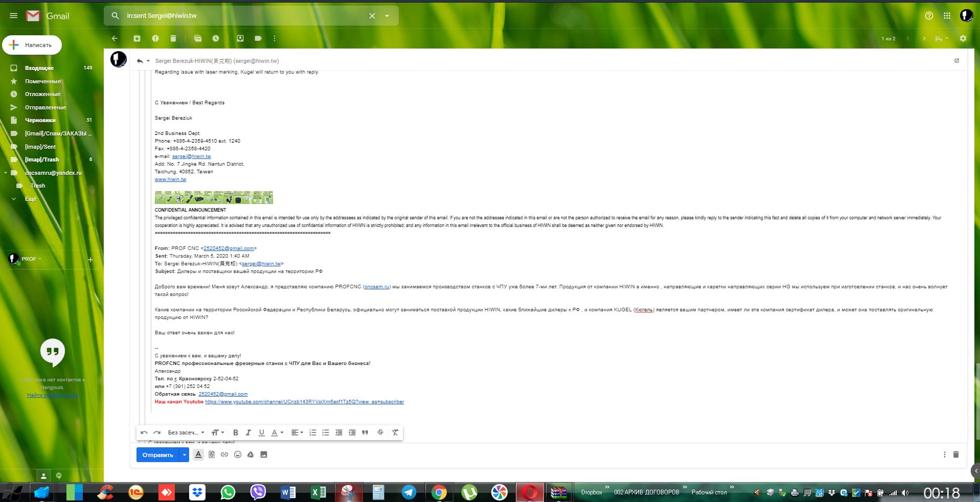Attach files with the paperclip
This screenshot has height=502, width=980.
212,454
